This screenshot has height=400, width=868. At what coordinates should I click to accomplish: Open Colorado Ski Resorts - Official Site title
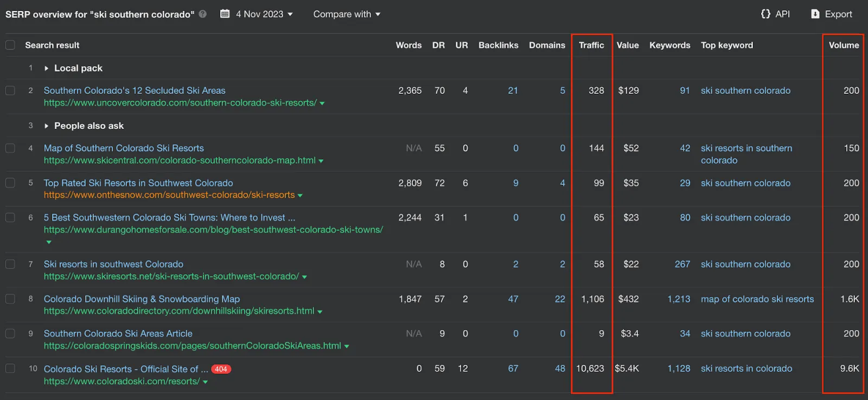[126, 369]
